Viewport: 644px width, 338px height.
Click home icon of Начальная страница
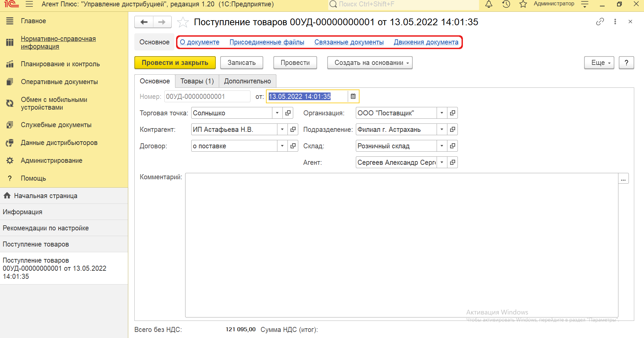click(7, 196)
